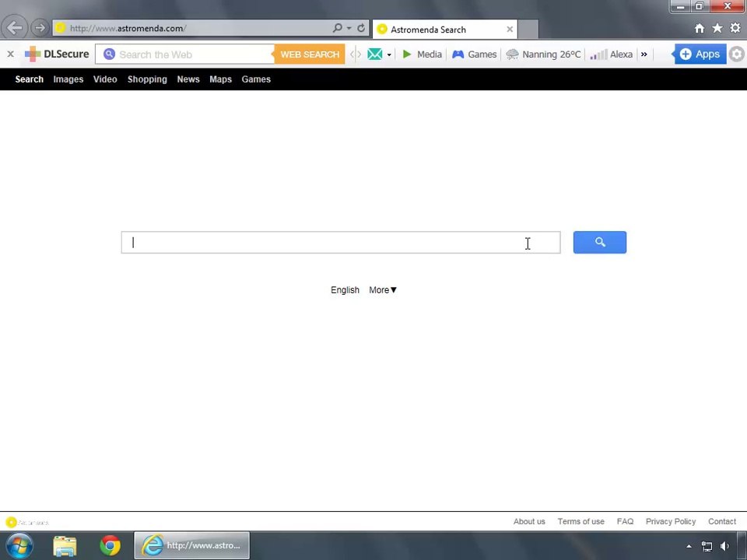Image resolution: width=747 pixels, height=560 pixels.
Task: Click the Astromenda footer logo
Action: pos(27,523)
